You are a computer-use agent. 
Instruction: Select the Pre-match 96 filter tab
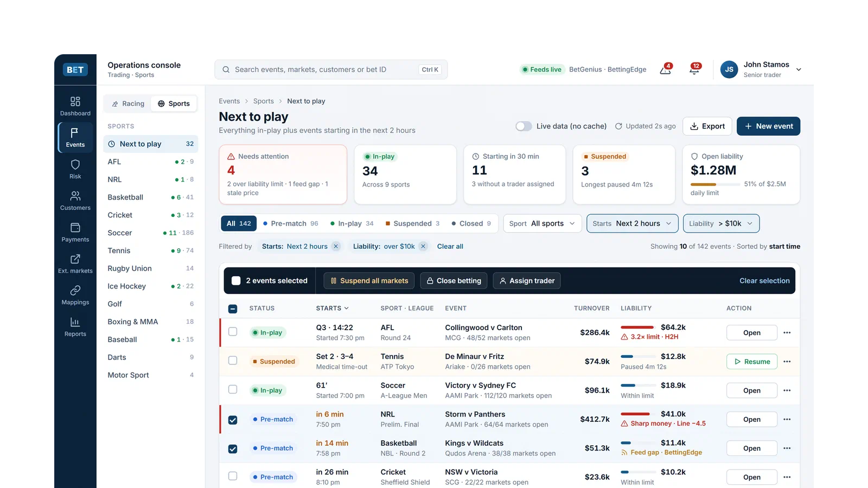[291, 223]
